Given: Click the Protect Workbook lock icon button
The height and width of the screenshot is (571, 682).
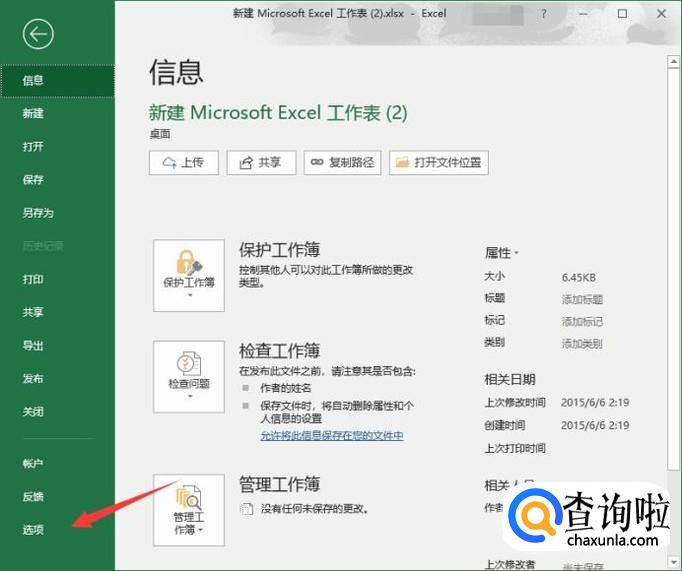Looking at the screenshot, I should 189,275.
